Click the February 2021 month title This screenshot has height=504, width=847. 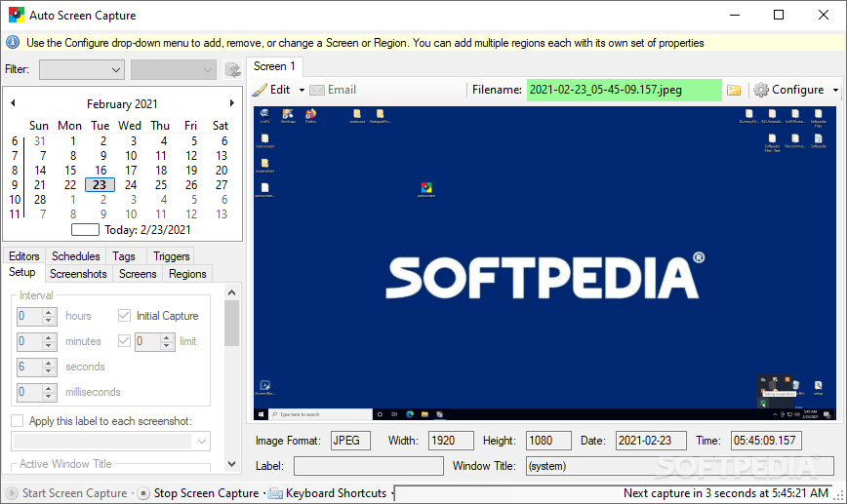tap(122, 103)
